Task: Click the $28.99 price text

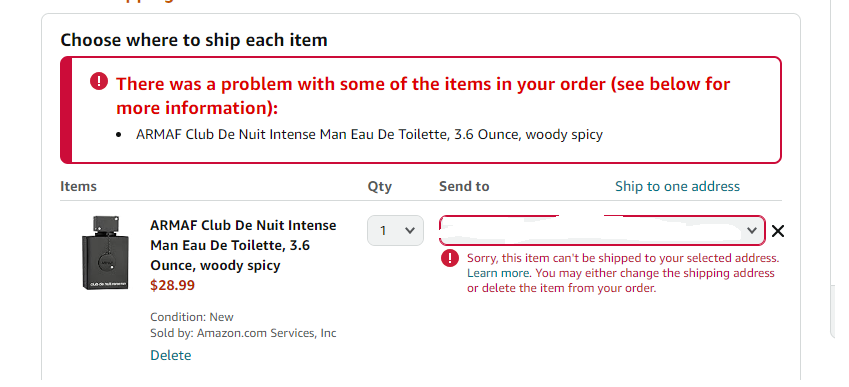Action: [172, 285]
